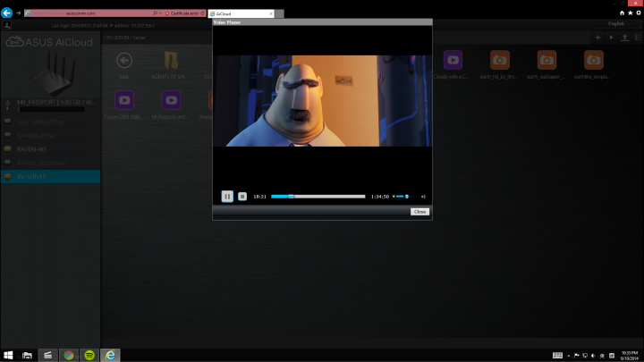The image size is (644, 362).
Task: Click the play toolbar icon
Action: [x=611, y=38]
